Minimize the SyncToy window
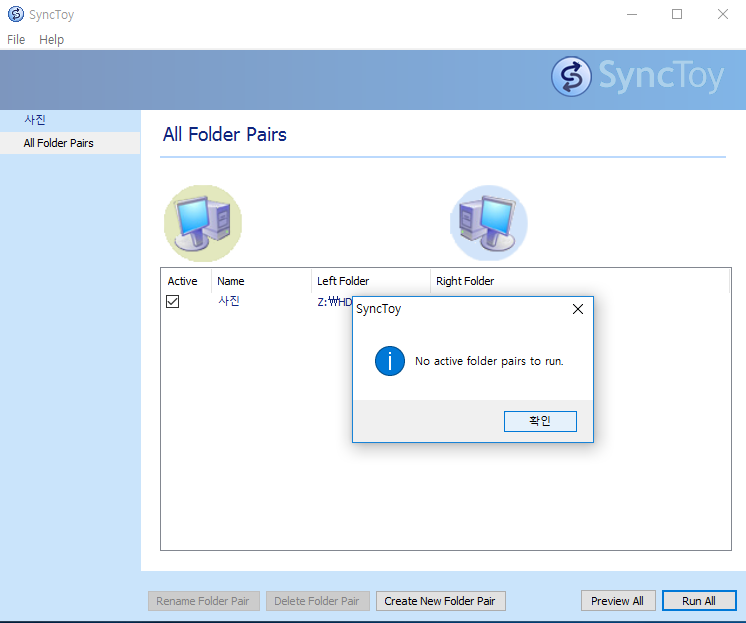Screen dimensions: 746x623 coord(632,14)
